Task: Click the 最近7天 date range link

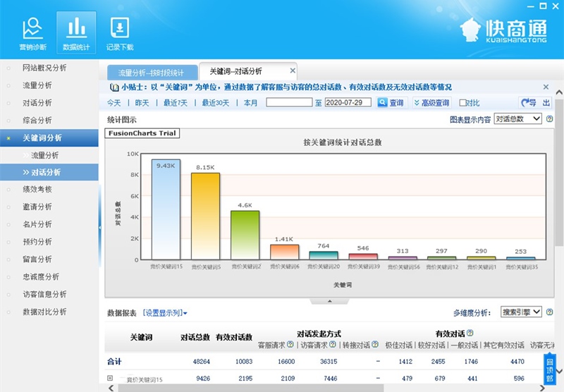Action: [175, 103]
